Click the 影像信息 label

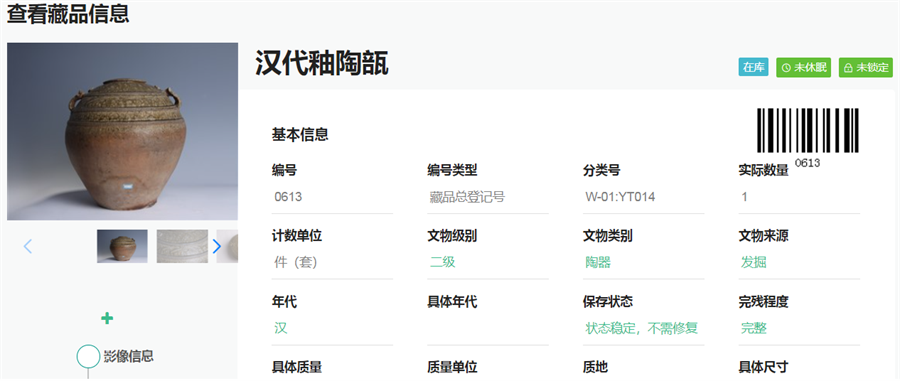click(129, 356)
